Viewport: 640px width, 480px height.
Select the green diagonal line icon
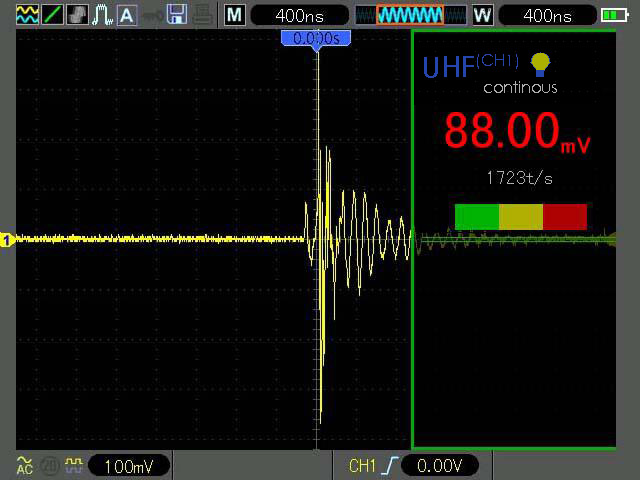(x=53, y=15)
